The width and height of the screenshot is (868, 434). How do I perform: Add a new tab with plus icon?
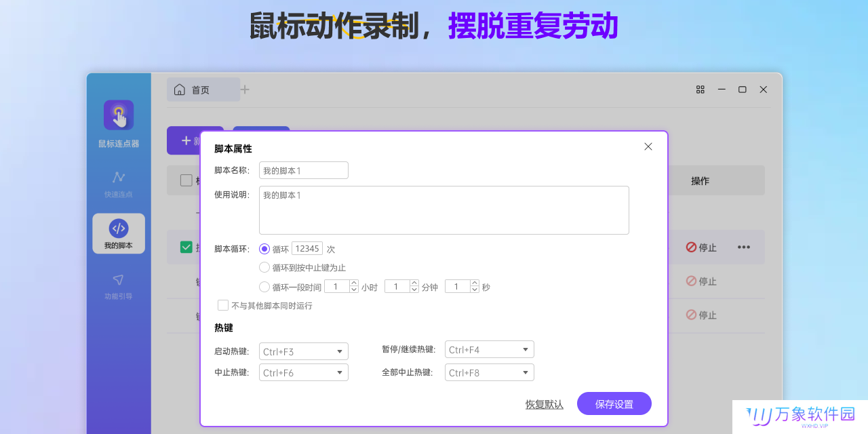pyautogui.click(x=245, y=90)
